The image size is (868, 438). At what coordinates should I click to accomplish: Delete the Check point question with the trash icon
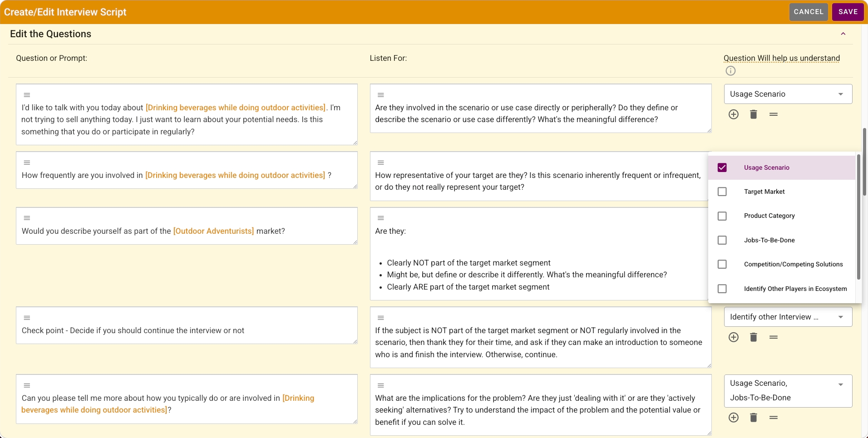[x=754, y=337]
